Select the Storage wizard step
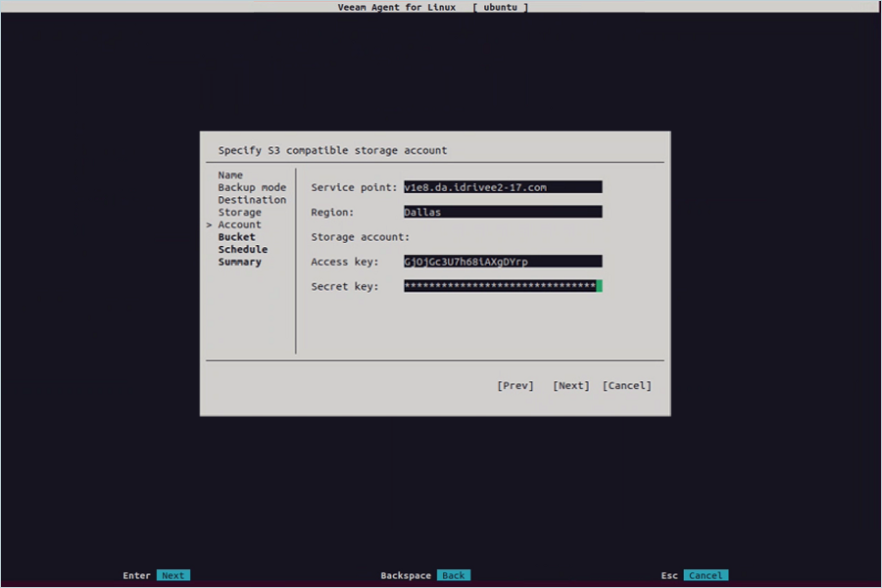Image resolution: width=882 pixels, height=588 pixels. 240,212
